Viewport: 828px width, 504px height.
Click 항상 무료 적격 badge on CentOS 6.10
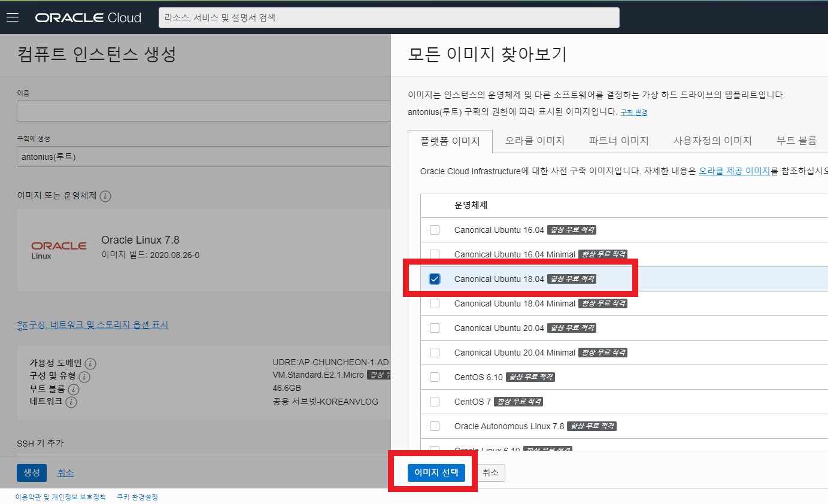530,377
